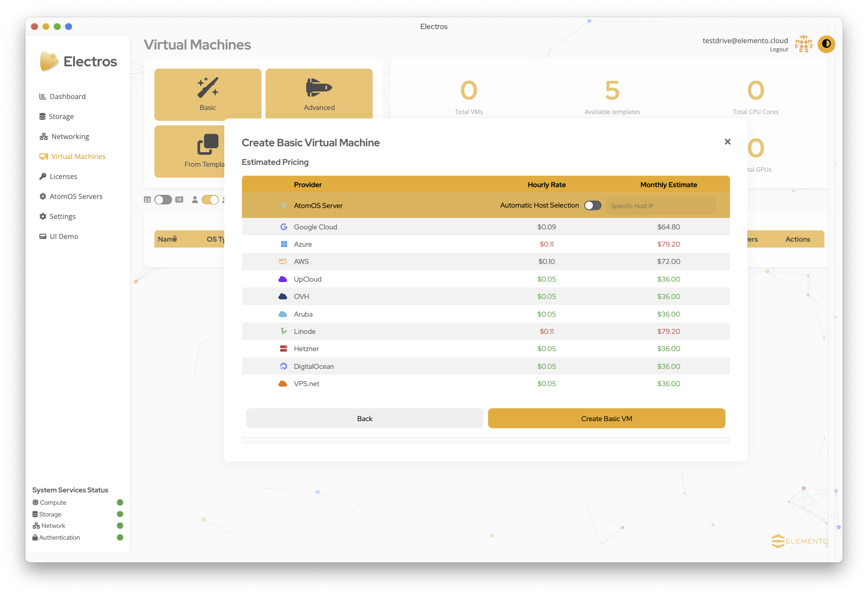Screen dimensions: 868x596
Task: Toggle the user filter switch
Action: tap(210, 199)
